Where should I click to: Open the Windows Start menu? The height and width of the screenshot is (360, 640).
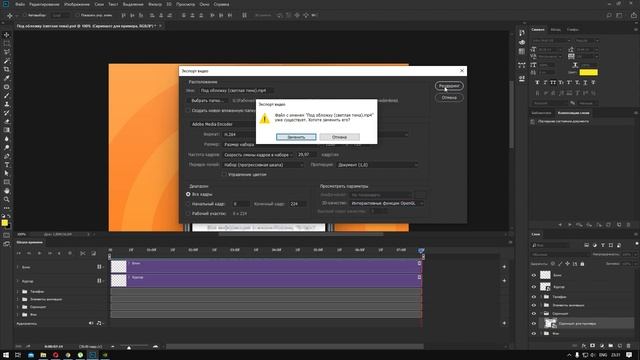pyautogui.click(x=6, y=355)
